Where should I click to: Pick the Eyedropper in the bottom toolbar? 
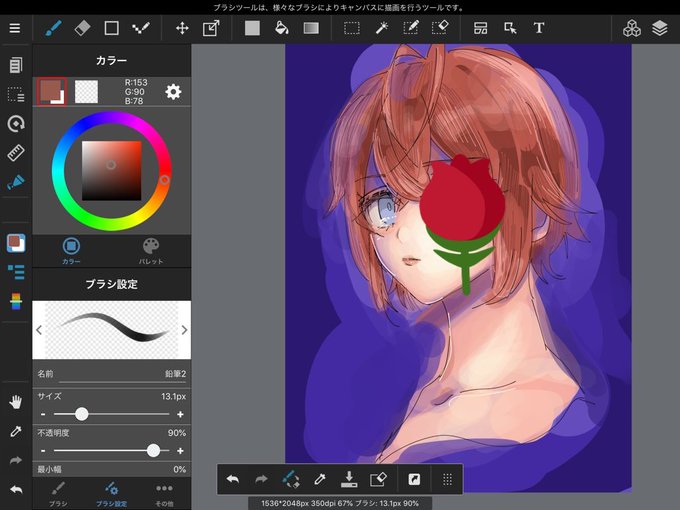coord(320,479)
